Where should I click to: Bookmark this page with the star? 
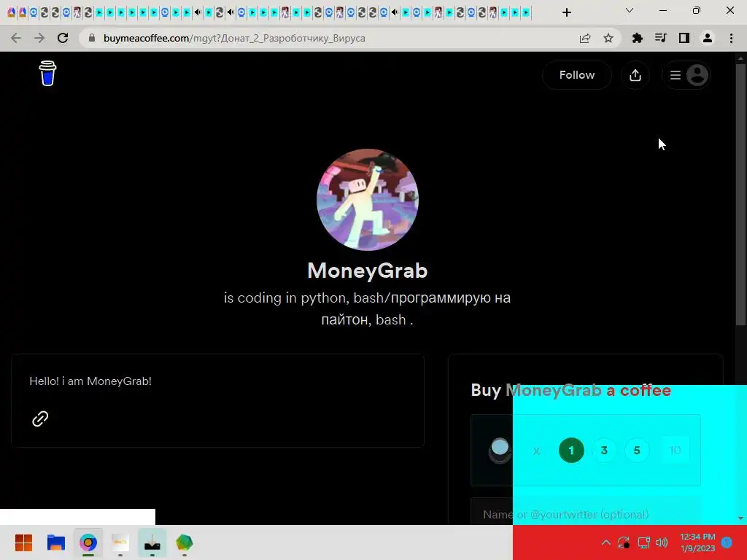click(x=608, y=38)
